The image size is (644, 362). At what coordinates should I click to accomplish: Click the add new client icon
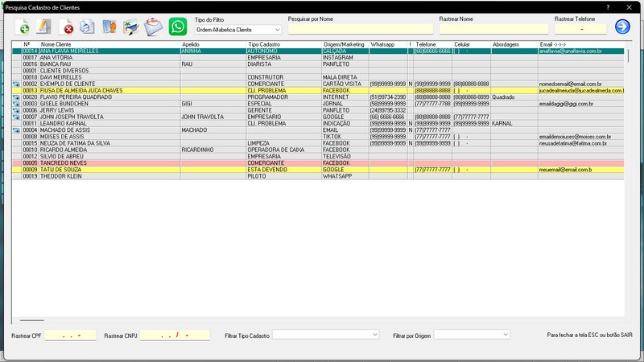[x=23, y=27]
